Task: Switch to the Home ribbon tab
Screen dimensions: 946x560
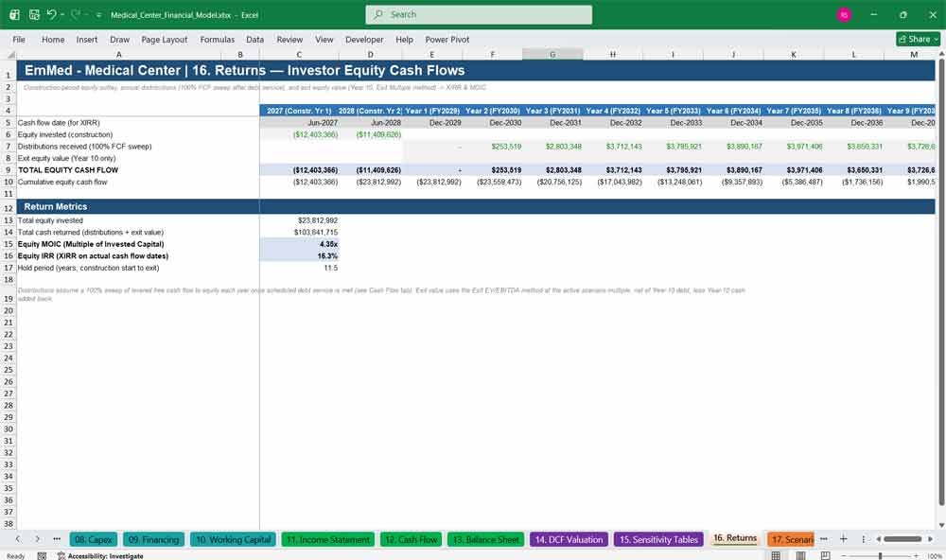Action: pos(53,39)
